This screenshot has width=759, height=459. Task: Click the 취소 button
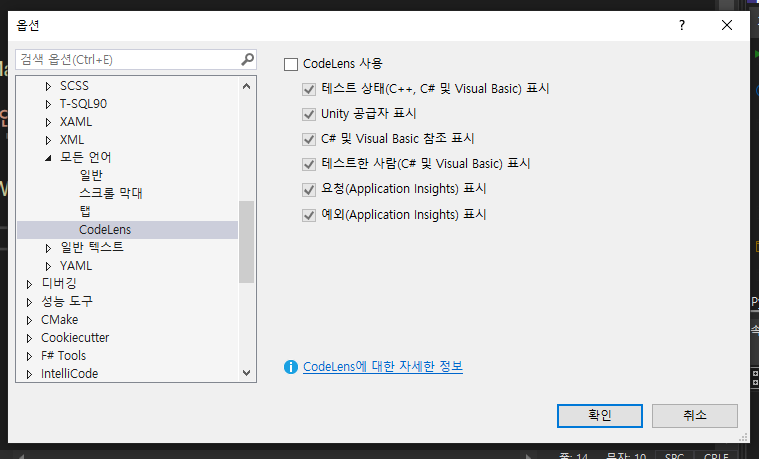tap(695, 416)
